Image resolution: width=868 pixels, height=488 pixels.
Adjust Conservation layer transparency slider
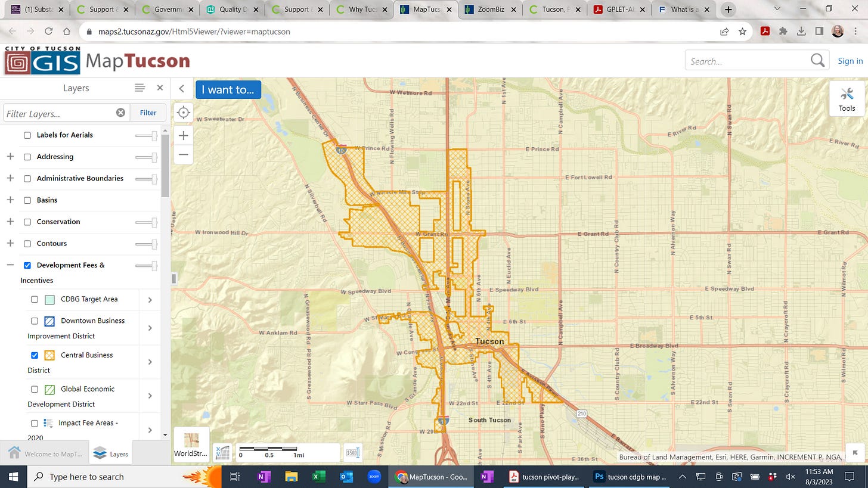pyautogui.click(x=146, y=222)
